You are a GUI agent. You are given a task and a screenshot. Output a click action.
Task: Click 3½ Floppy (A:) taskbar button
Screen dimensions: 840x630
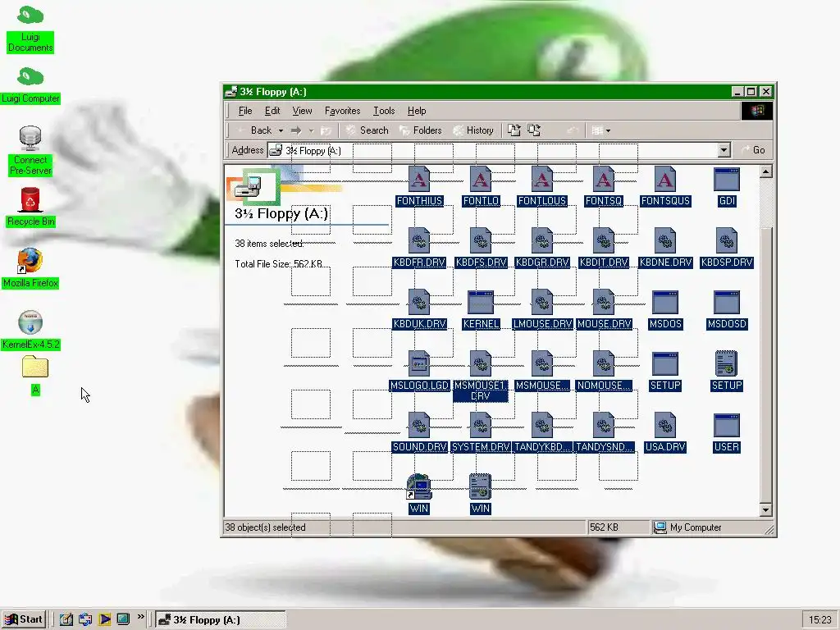220,619
